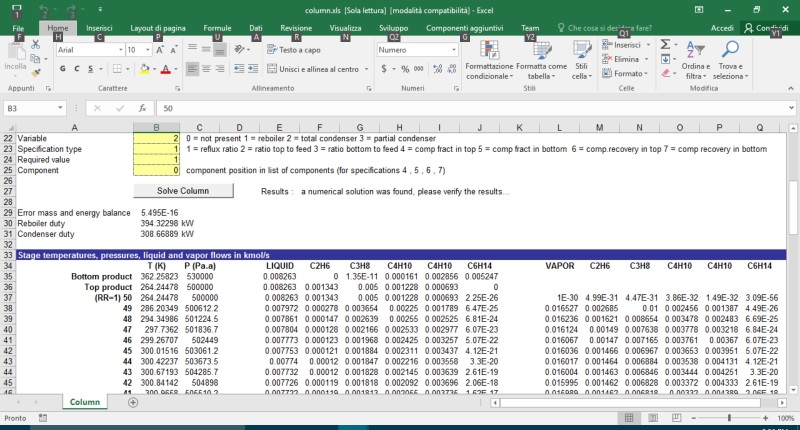This screenshot has width=800, height=430.
Task: Align cell content to top
Action: pos(192,49)
